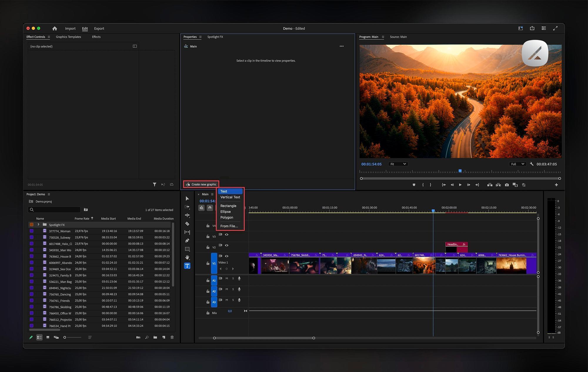Click the Export Frame camera icon
The image size is (588, 372).
[507, 185]
